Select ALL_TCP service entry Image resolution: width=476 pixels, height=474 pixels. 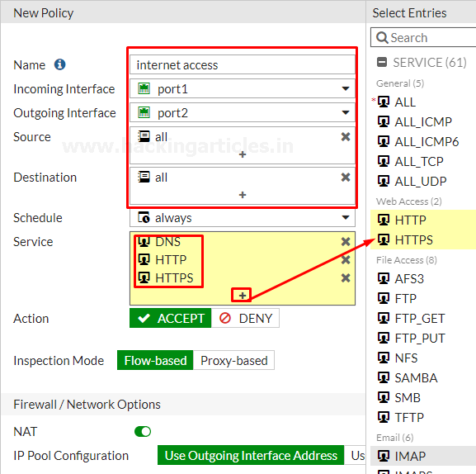423,161
